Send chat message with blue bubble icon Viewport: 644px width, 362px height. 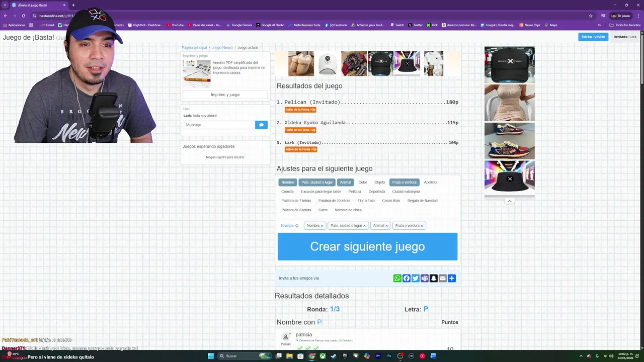[261, 125]
